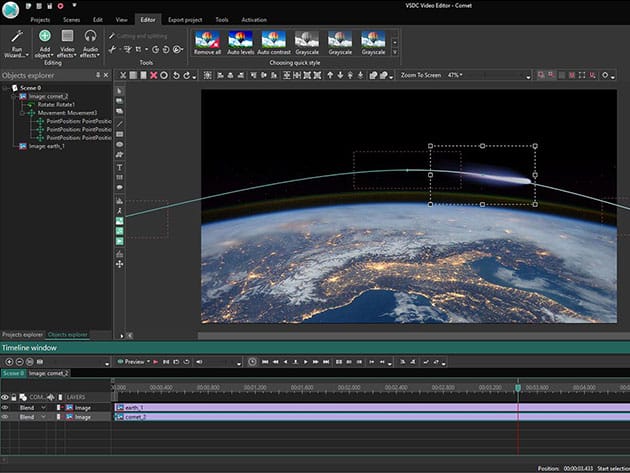Image resolution: width=630 pixels, height=473 pixels.
Task: Select the Text tool in vertical toolbar
Action: pyautogui.click(x=120, y=167)
